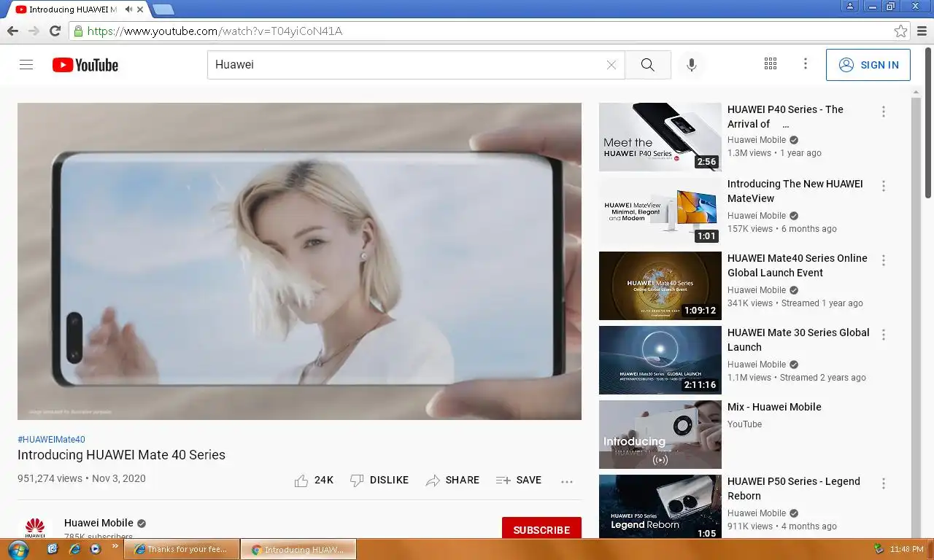
Task: Click video title Introducing HUAWEI Mate 40 Series
Action: point(121,455)
